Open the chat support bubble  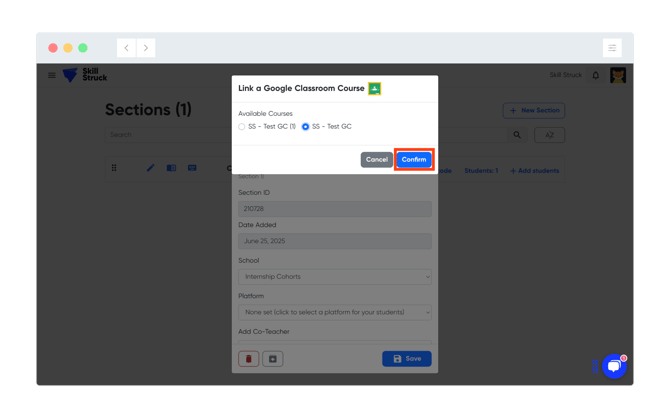614,366
